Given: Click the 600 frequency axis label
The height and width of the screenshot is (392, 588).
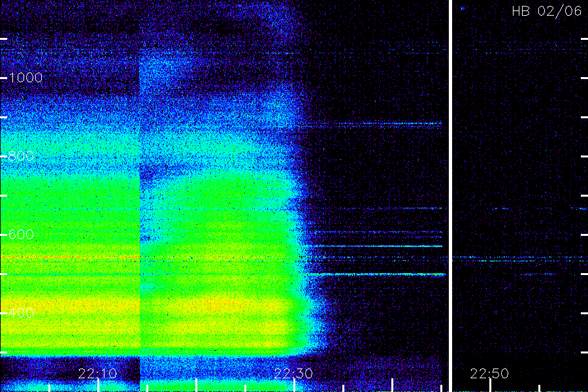Looking at the screenshot, I should click(21, 235).
